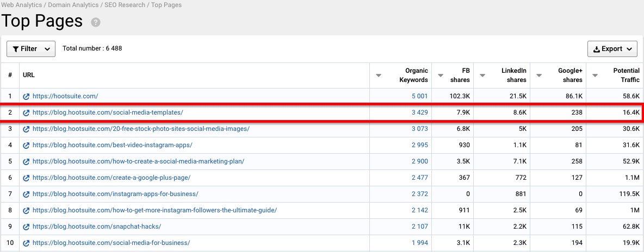Open external link icon for best-video-instagram-apps row
The height and width of the screenshot is (252, 644).
coord(26,146)
